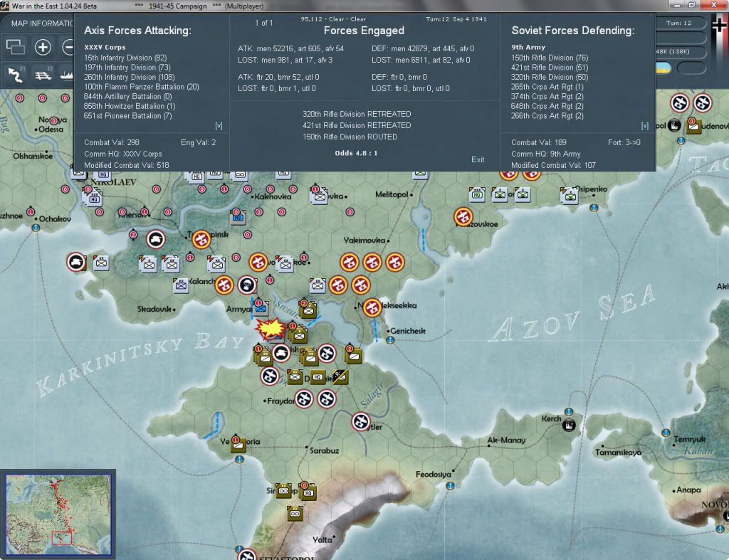
Task: Click the '150th Rifle Division ROUTED' result line
Action: tap(350, 137)
